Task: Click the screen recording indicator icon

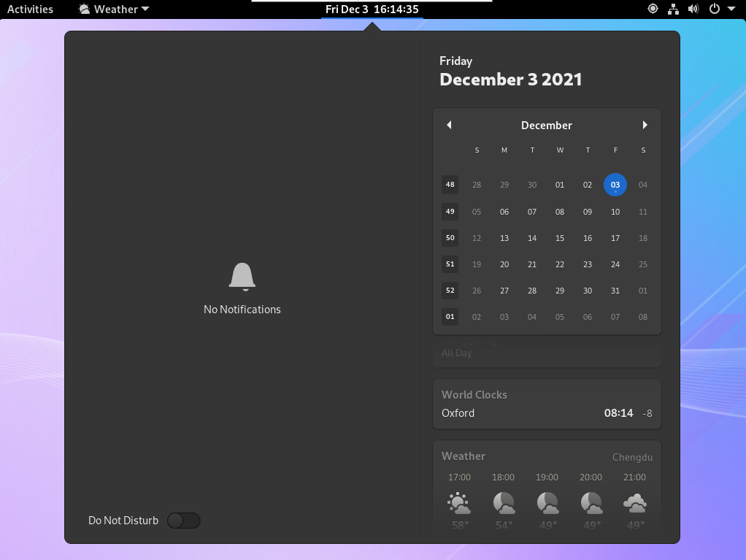Action: 653,9
